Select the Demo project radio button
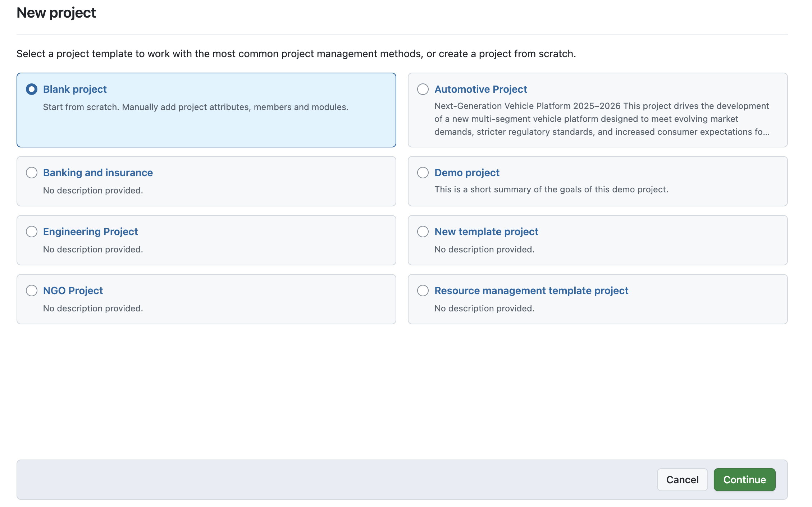This screenshot has width=812, height=507. [423, 173]
